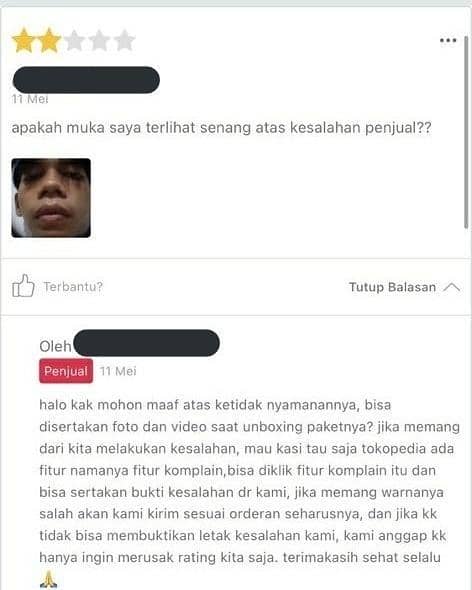Click the fourth gray rating star
The image size is (472, 590).
pos(99,40)
